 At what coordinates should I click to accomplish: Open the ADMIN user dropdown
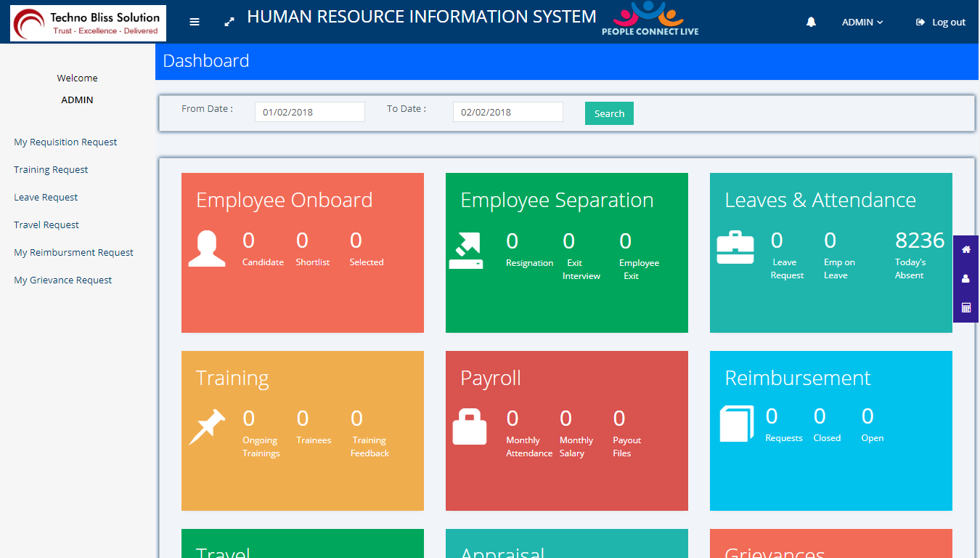click(862, 23)
